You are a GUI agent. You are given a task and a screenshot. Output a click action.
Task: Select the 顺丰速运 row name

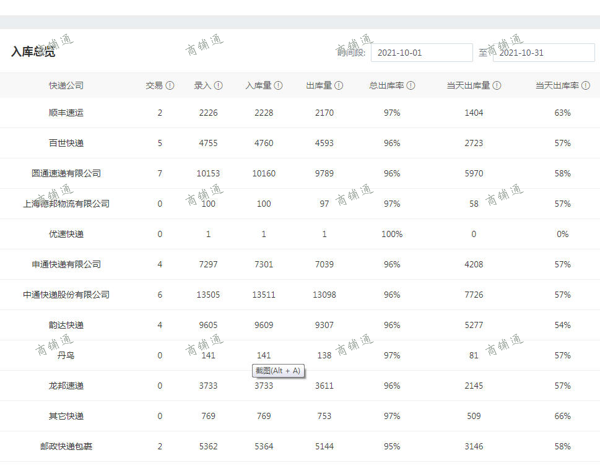(66, 113)
